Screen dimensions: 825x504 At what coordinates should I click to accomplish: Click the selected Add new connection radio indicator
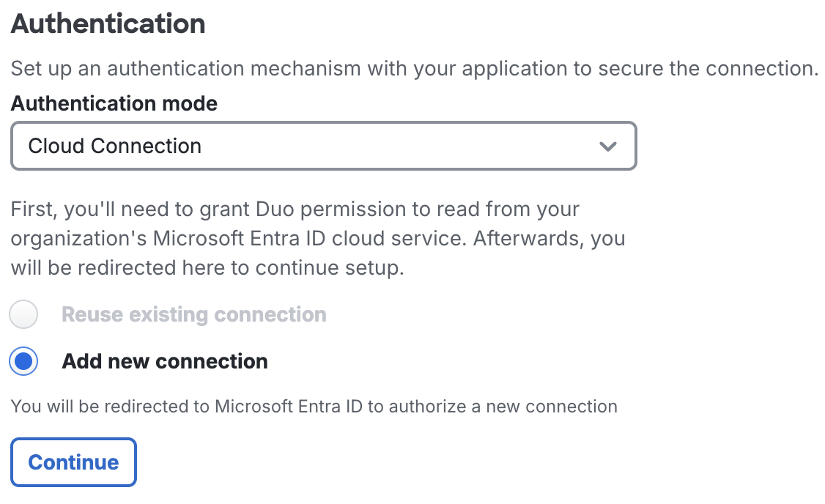click(x=23, y=361)
